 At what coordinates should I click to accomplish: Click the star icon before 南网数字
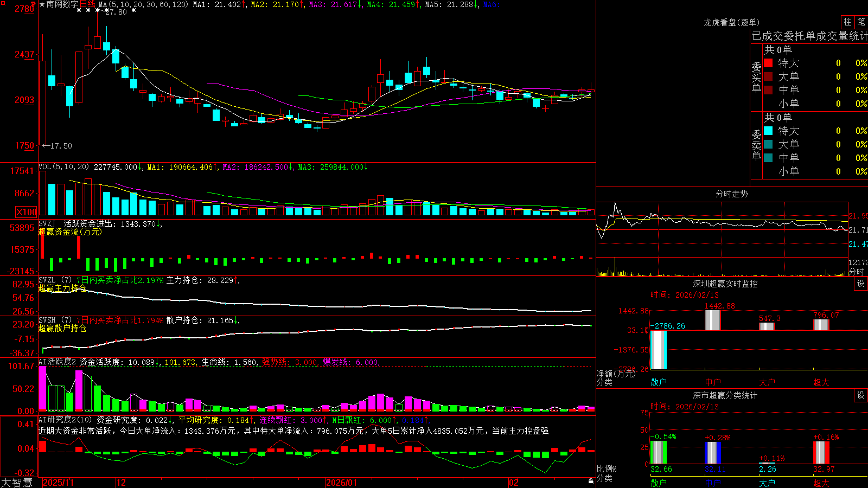(42, 4)
